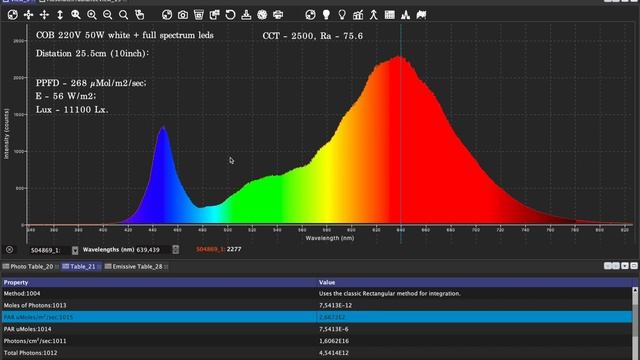Select the Photons/cm²/sec:1011 row
This screenshot has height=360, width=640.
point(317,341)
